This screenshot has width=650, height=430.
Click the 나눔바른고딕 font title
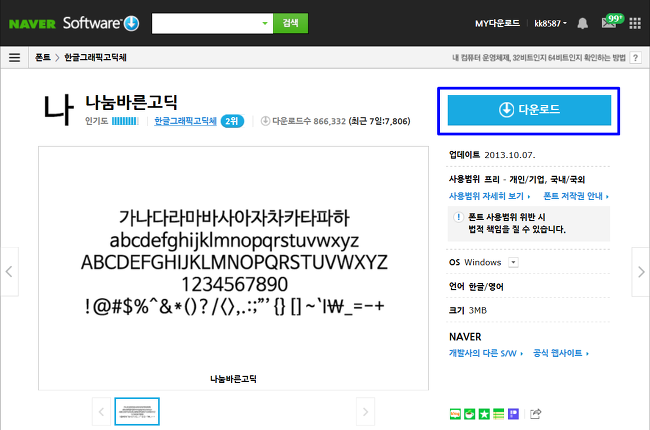(131, 102)
